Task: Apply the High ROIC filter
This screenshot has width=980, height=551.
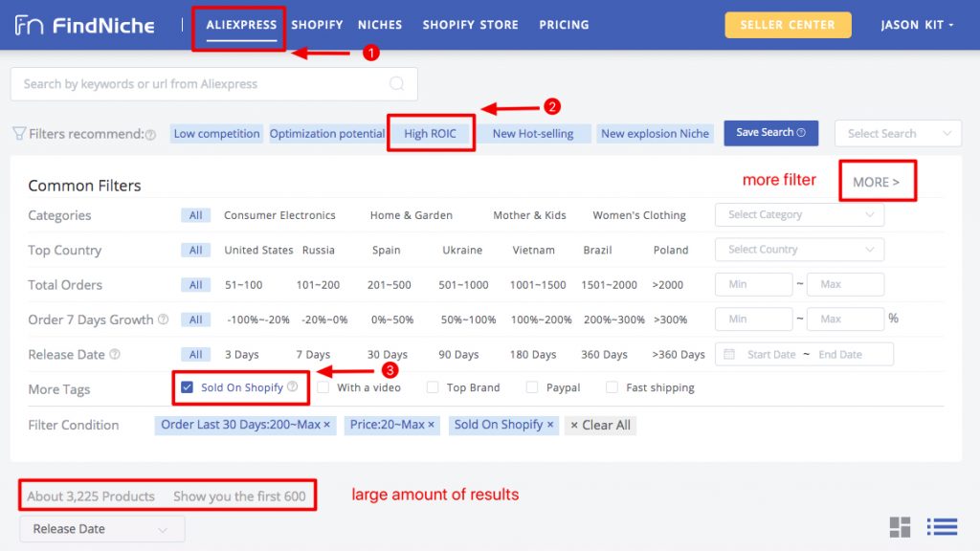Action: tap(430, 134)
